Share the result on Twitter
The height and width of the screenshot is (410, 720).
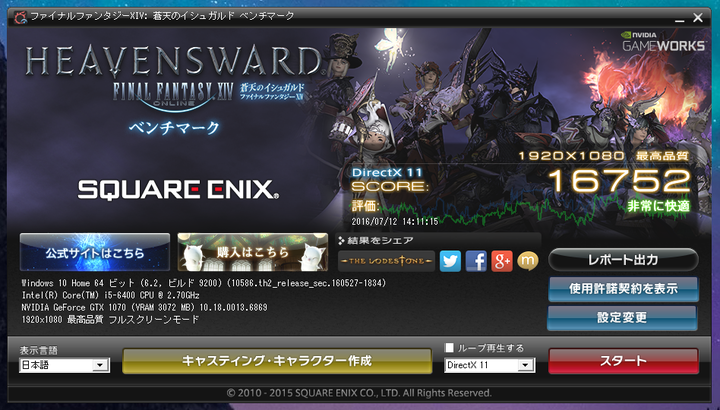(x=450, y=261)
